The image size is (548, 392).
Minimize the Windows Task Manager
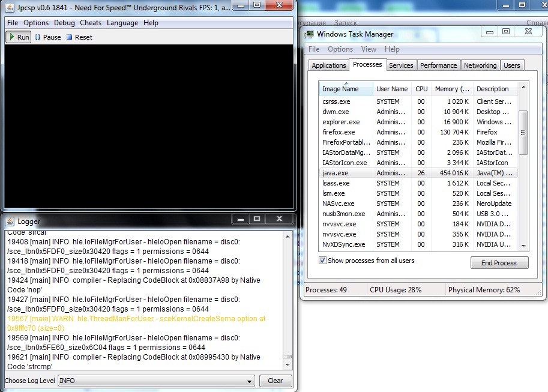490,32
